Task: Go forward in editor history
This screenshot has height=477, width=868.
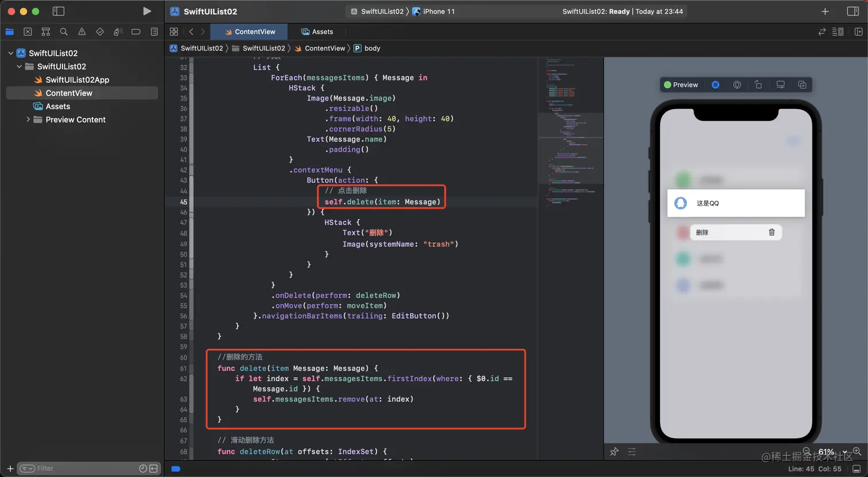Action: pos(203,32)
